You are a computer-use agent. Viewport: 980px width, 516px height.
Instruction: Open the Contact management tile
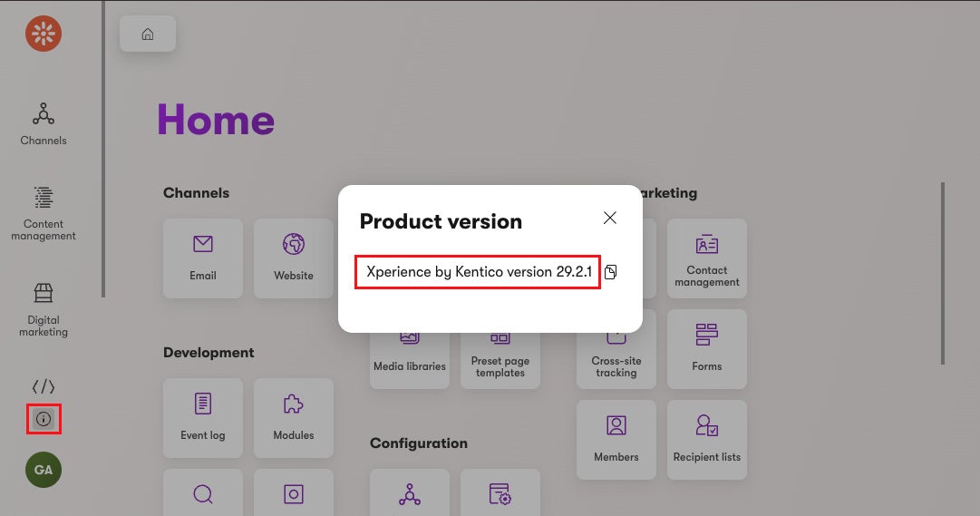click(x=707, y=258)
